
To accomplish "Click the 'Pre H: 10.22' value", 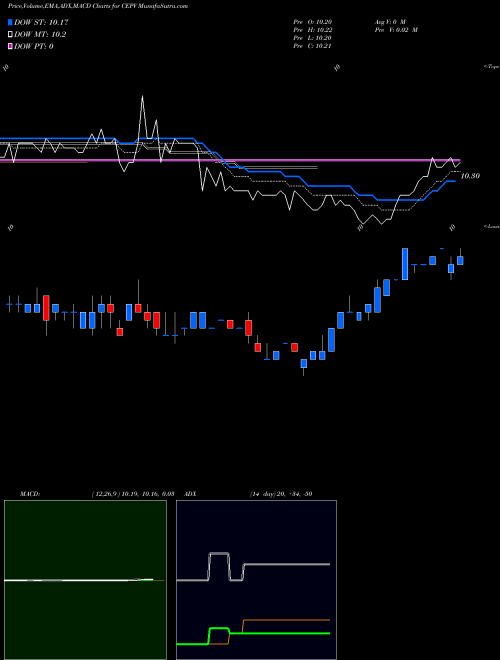I will point(313,30).
